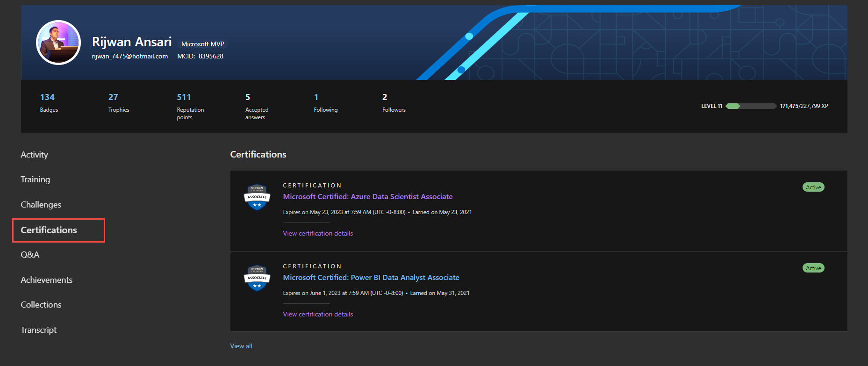
Task: Click the Active badge on Power BI certification
Action: (x=813, y=268)
